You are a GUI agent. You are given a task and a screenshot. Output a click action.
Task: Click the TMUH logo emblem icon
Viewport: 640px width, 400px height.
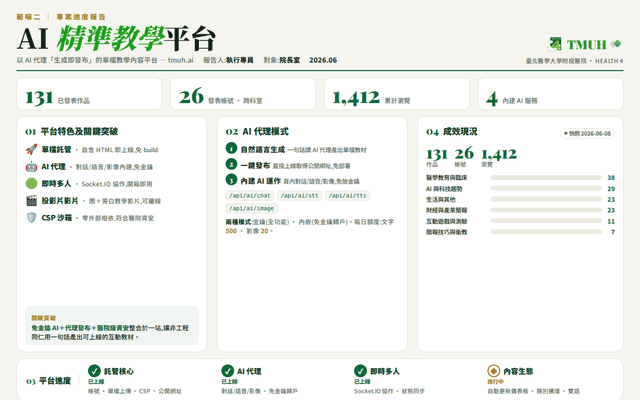tap(555, 44)
